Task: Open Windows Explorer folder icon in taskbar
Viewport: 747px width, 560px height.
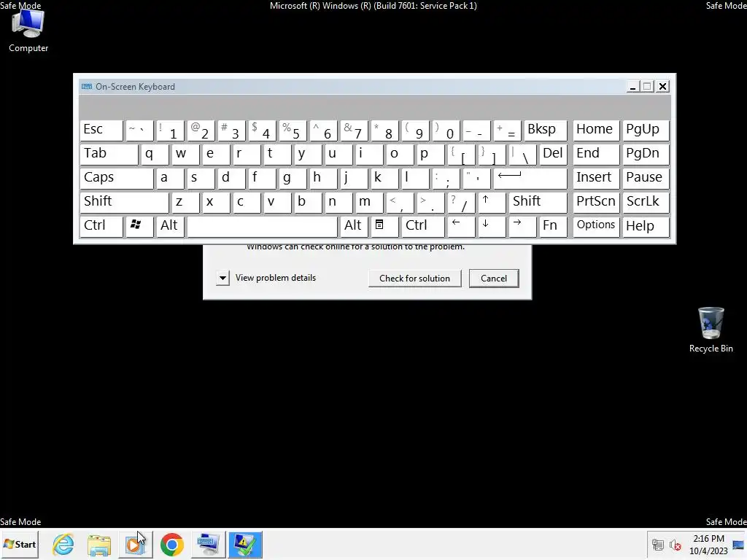Action: point(99,544)
